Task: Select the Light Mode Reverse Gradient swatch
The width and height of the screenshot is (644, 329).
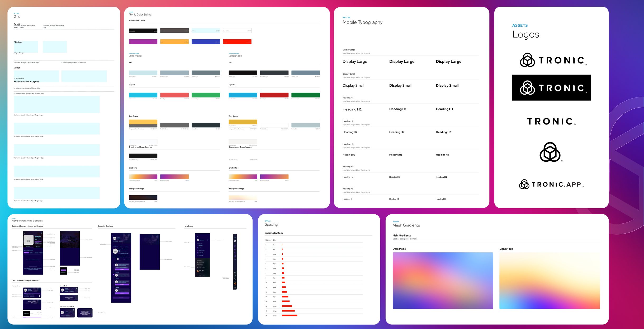Action: coord(274,177)
